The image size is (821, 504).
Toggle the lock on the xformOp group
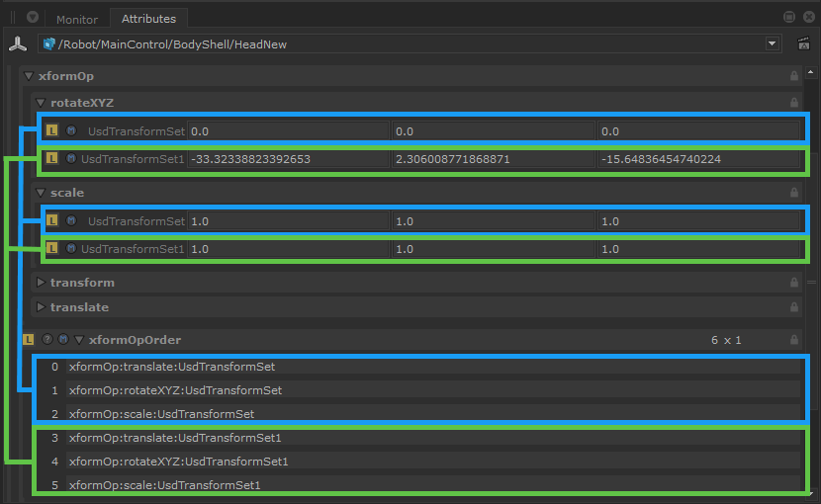794,76
